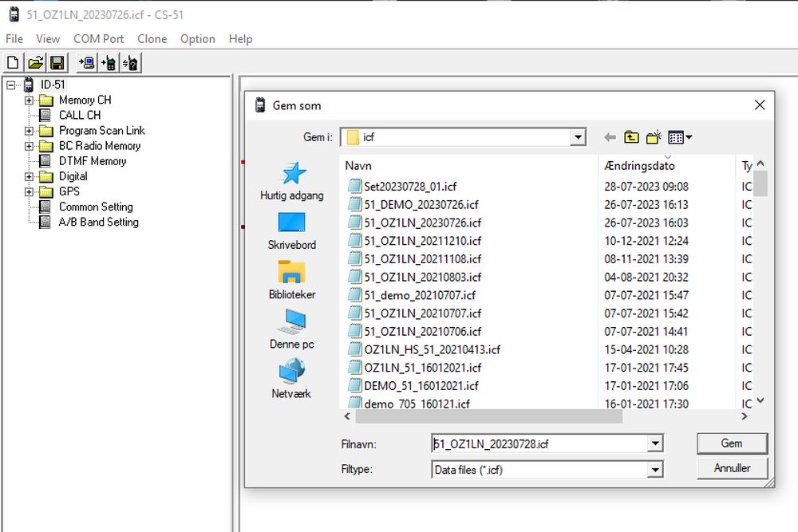Sort by the Navn column header

[x=468, y=166]
